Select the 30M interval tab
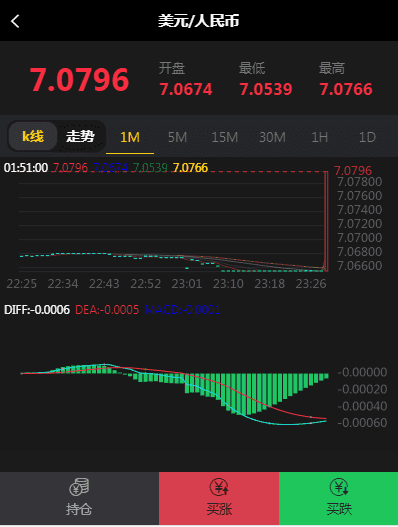Image resolution: width=398 pixels, height=527 pixels. (x=272, y=137)
